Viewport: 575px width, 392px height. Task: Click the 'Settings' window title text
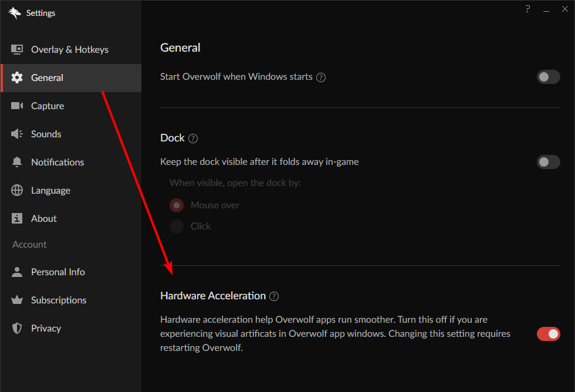pos(40,13)
